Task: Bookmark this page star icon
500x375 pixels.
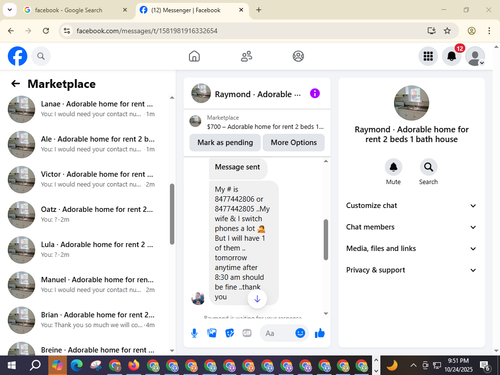Action: 447,31
